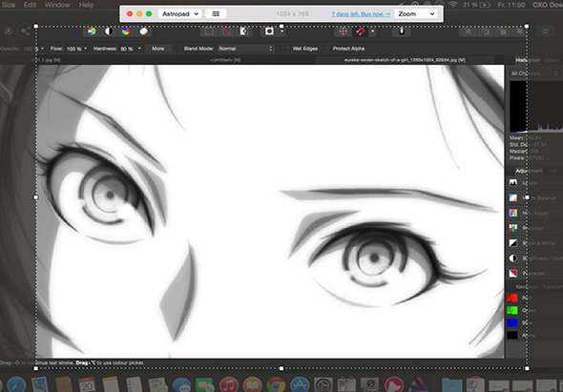Open the dropdown arrow beside the quick mask icon

tap(282, 31)
